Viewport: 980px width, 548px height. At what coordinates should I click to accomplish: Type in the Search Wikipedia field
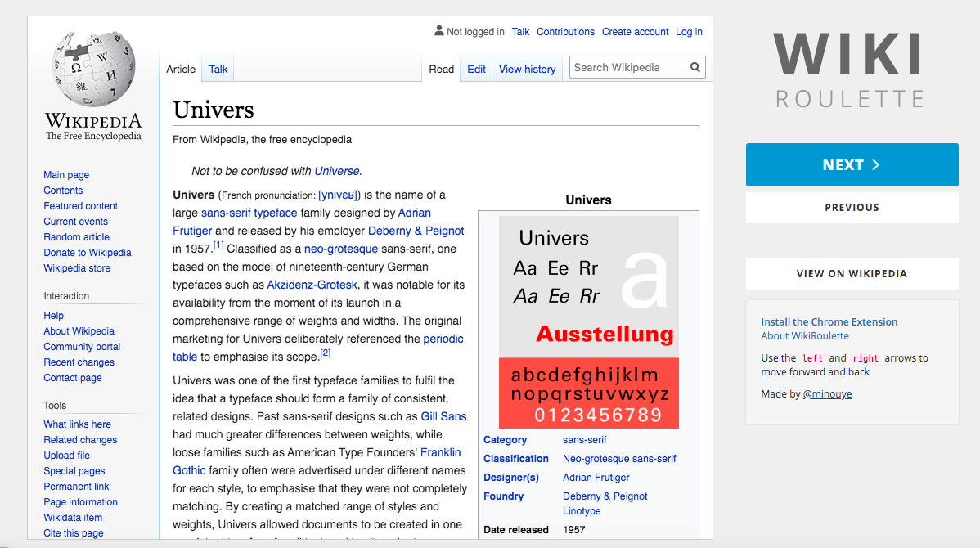coord(628,68)
